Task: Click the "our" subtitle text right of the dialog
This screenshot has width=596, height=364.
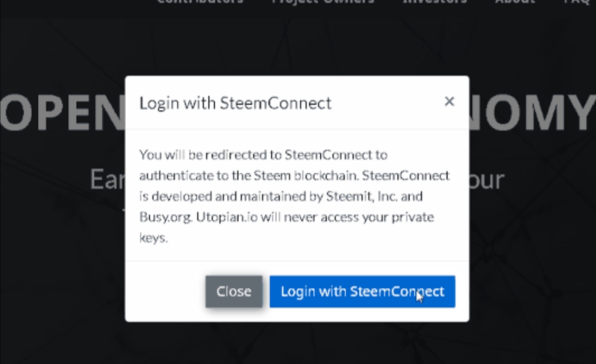Action: pyautogui.click(x=487, y=180)
